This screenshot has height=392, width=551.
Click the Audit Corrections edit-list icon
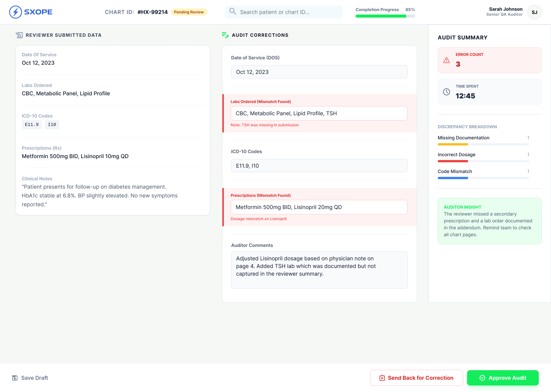(x=225, y=35)
